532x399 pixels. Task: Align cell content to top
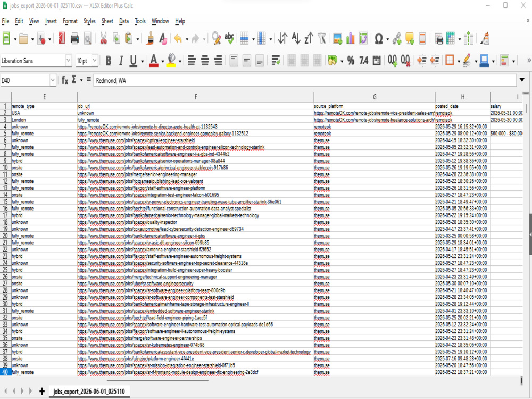pyautogui.click(x=234, y=61)
